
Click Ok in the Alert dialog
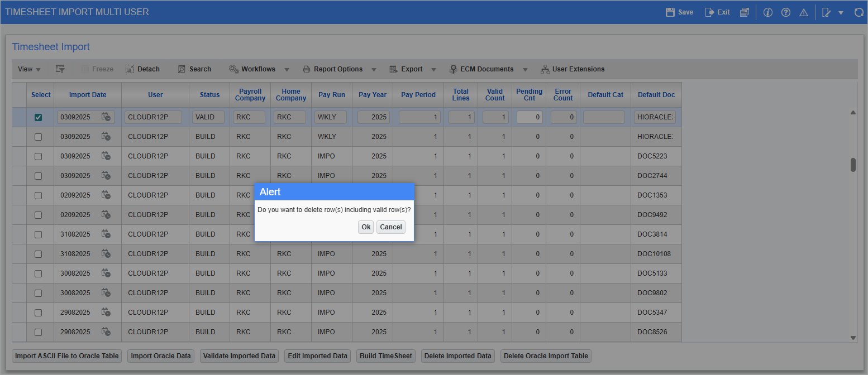[366, 227]
